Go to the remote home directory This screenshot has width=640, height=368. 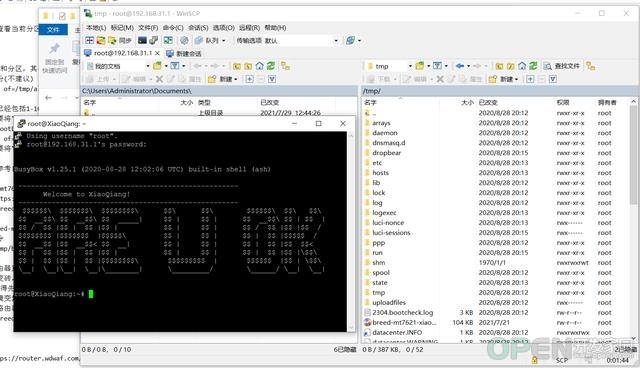(x=522, y=66)
